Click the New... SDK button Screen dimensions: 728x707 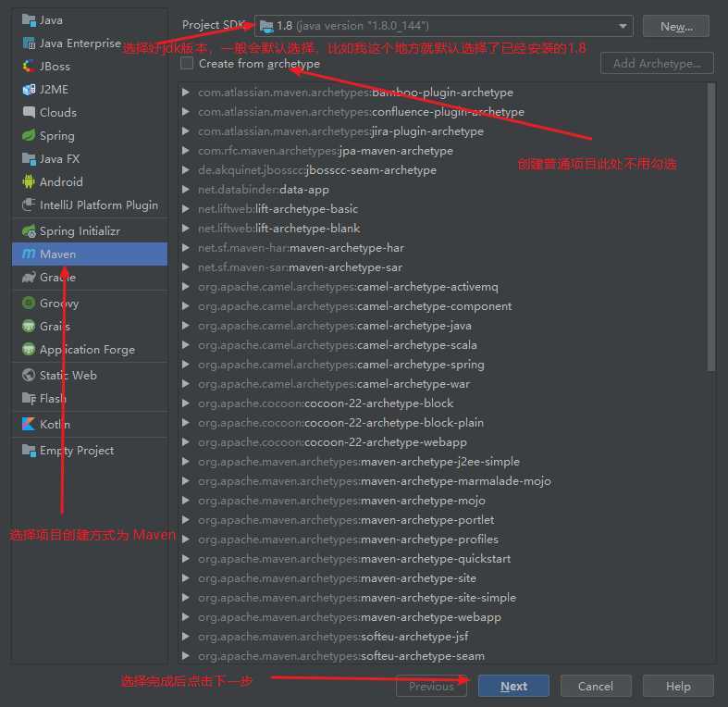[x=676, y=26]
